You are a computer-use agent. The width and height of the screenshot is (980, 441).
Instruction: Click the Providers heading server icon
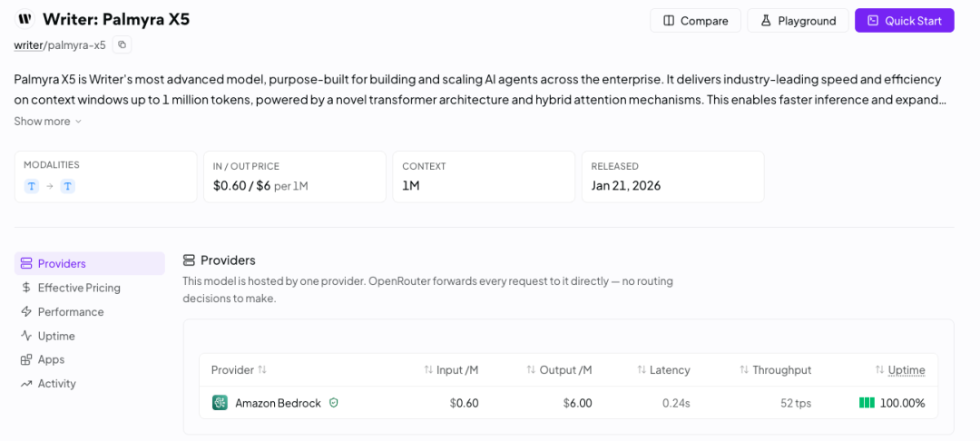pyautogui.click(x=189, y=260)
